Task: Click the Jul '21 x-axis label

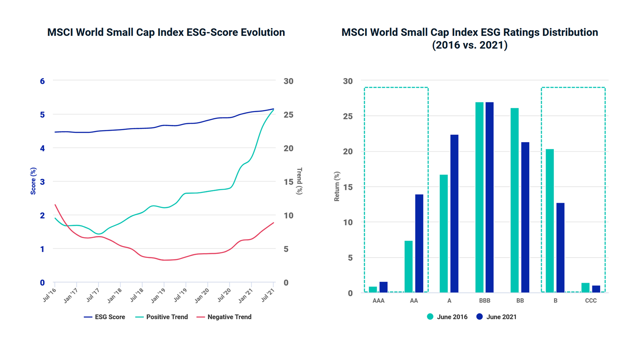Action: [x=268, y=295]
